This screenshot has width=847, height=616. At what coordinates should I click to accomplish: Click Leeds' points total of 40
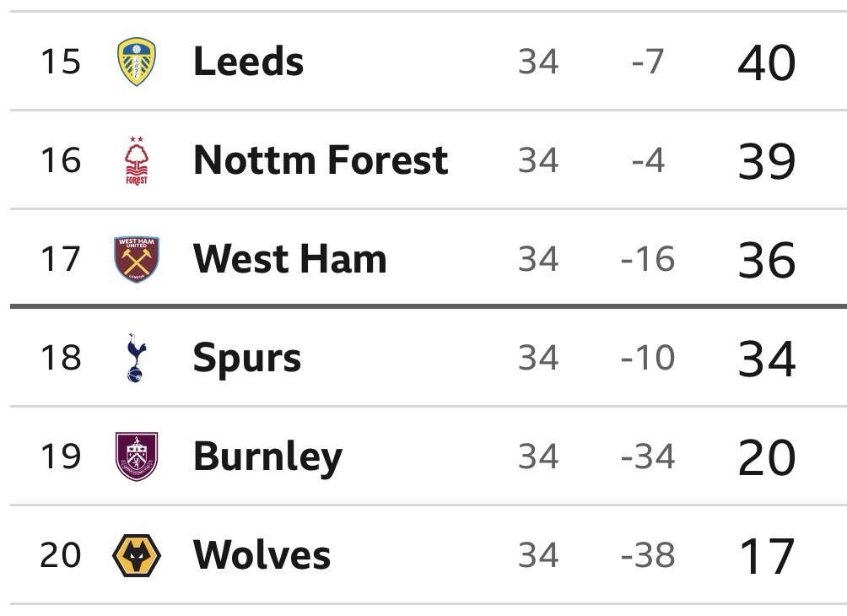click(766, 63)
